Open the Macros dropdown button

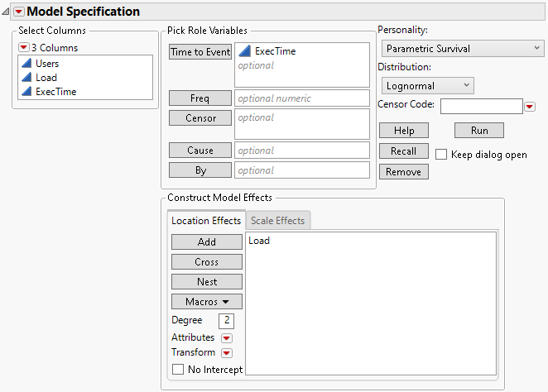207,302
